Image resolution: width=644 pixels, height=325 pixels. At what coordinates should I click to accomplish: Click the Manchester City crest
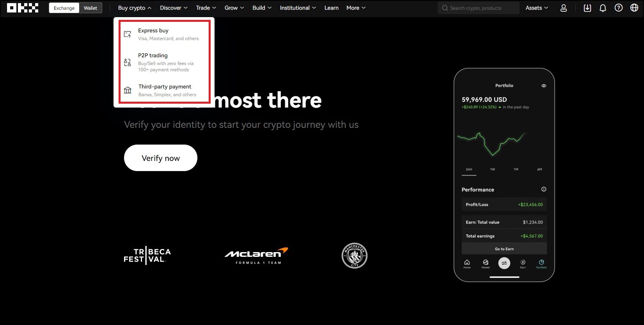click(x=354, y=256)
